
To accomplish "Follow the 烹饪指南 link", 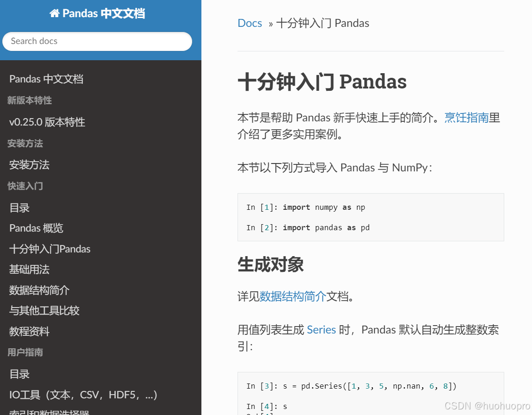I will tap(467, 118).
